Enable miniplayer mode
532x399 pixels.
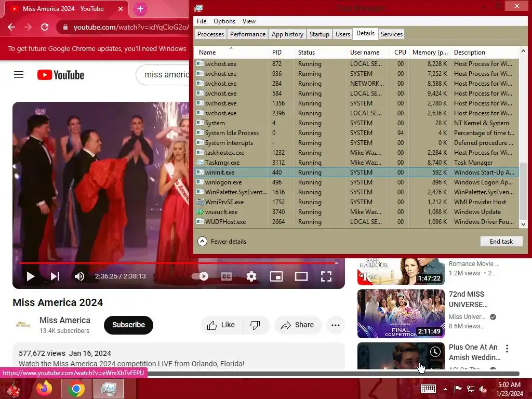coord(276,276)
